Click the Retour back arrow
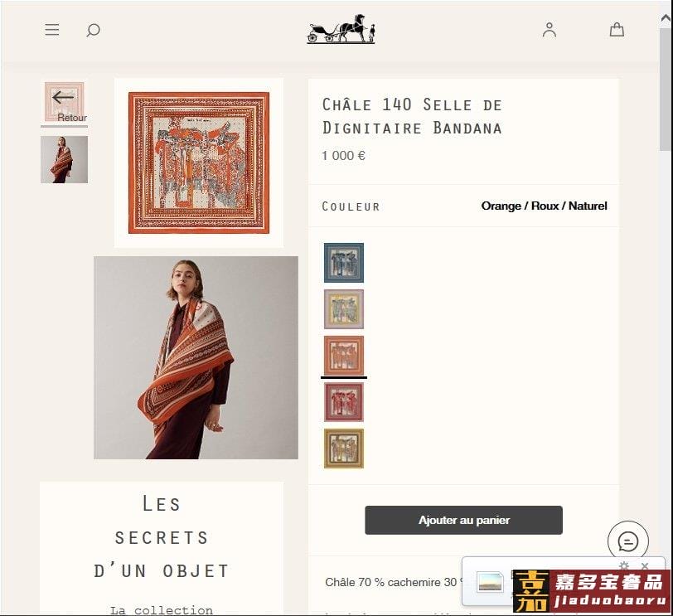This screenshot has width=673, height=616. (64, 102)
